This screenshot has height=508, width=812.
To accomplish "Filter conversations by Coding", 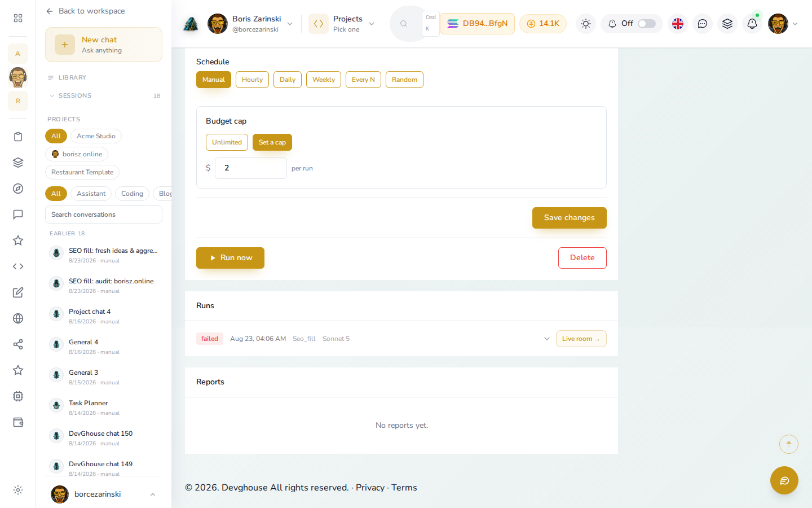I will [x=132, y=194].
